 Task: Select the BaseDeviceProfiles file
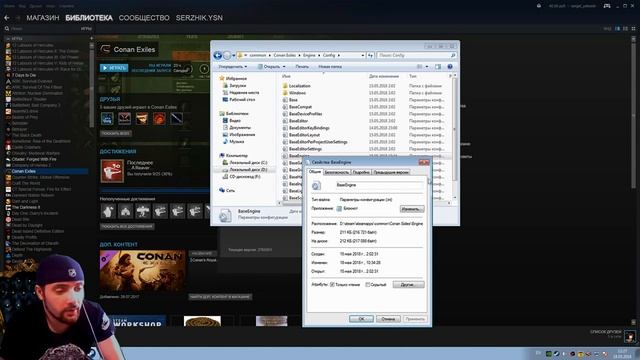pos(305,113)
